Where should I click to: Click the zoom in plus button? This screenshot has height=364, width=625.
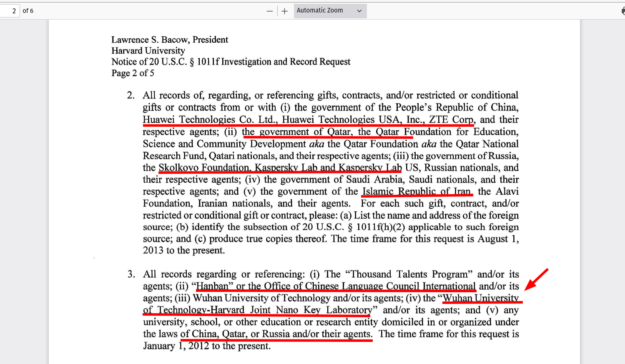click(284, 11)
